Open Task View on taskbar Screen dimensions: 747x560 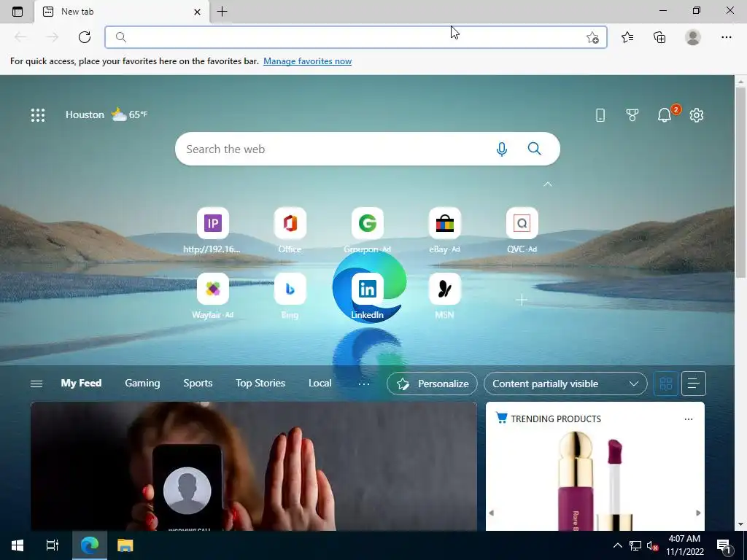pos(53,545)
